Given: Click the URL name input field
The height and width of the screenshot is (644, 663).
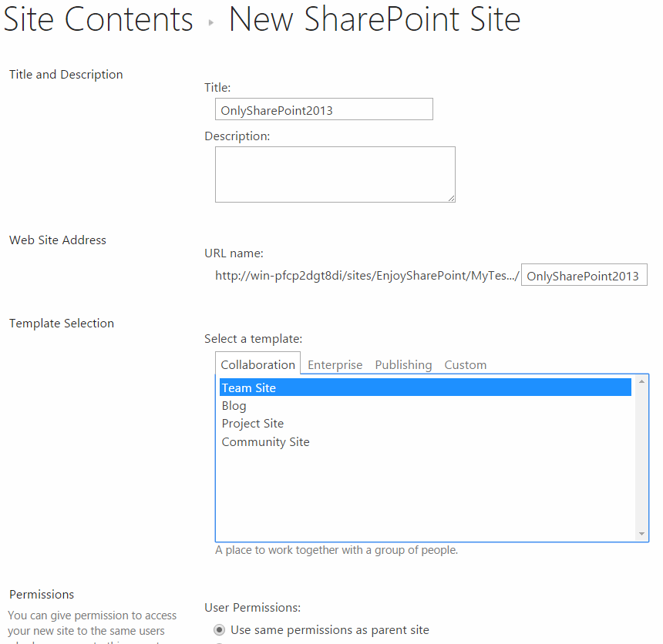Looking at the screenshot, I should pyautogui.click(x=584, y=275).
